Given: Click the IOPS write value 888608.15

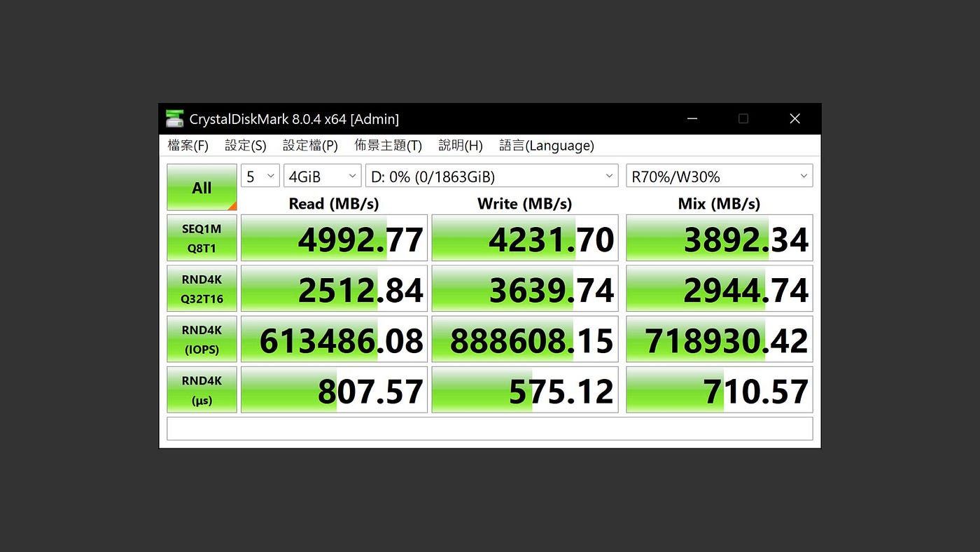Looking at the screenshot, I should (525, 339).
